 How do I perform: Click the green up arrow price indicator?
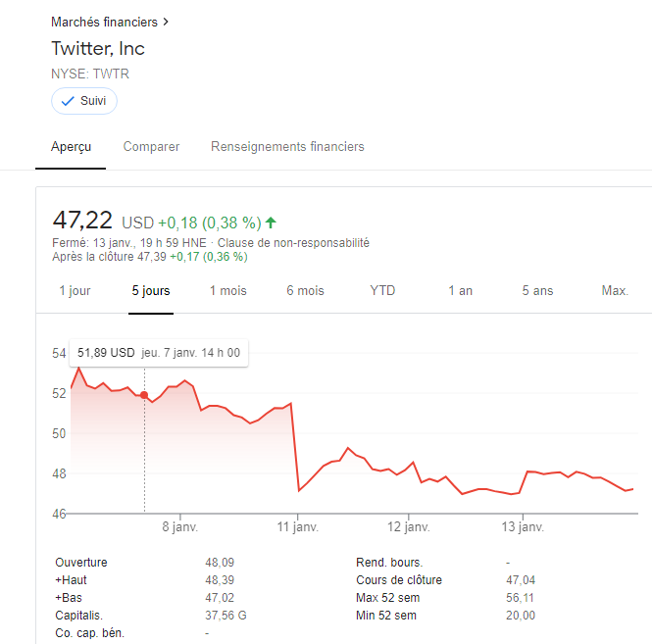pos(271,223)
